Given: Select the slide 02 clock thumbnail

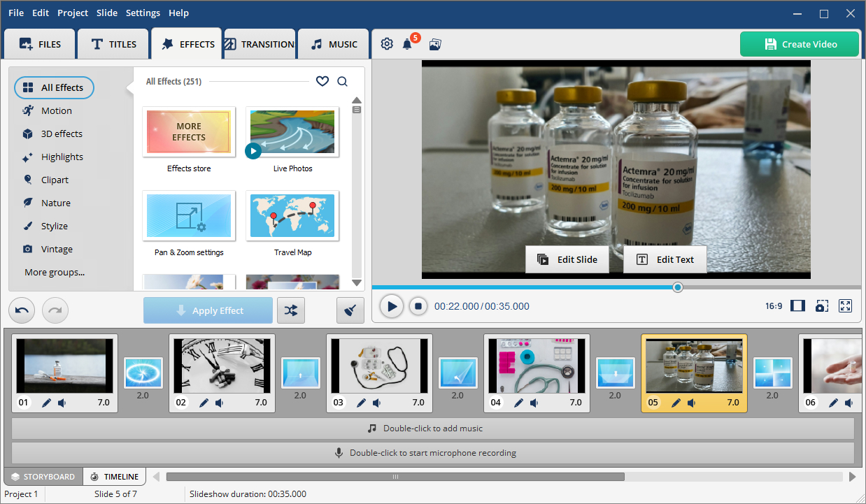Looking at the screenshot, I should 222,365.
